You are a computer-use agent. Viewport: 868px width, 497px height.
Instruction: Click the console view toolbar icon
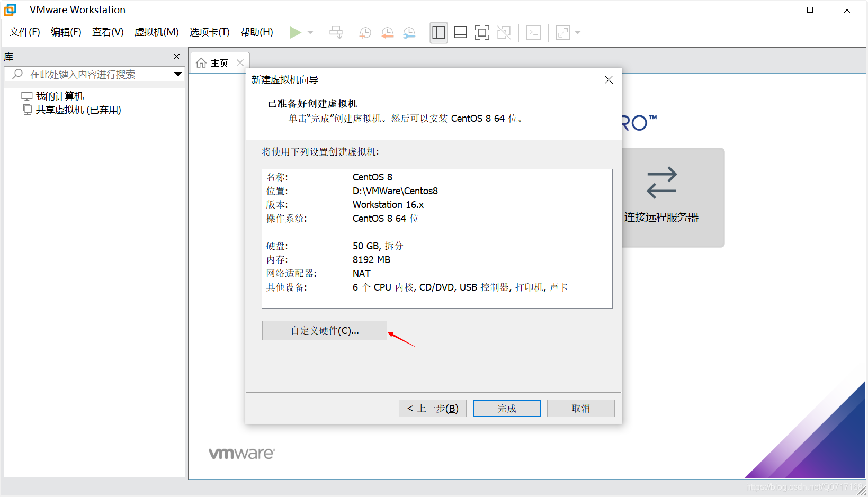click(x=533, y=32)
